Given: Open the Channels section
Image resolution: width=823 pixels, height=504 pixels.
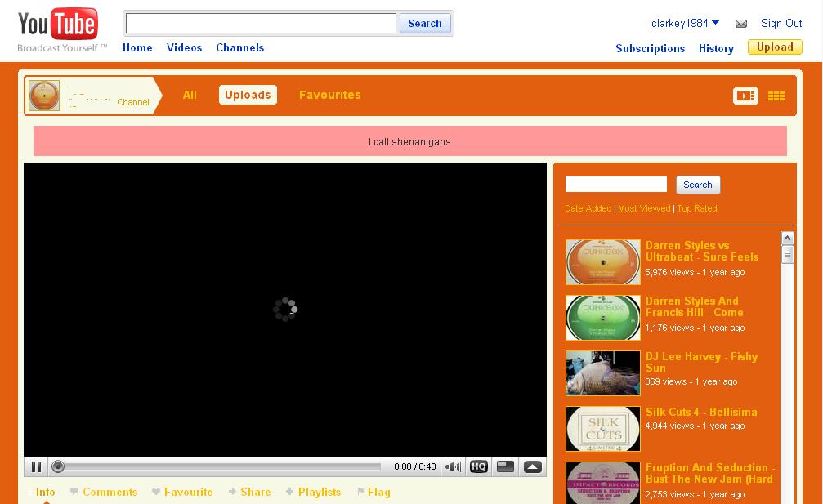Looking at the screenshot, I should (239, 47).
